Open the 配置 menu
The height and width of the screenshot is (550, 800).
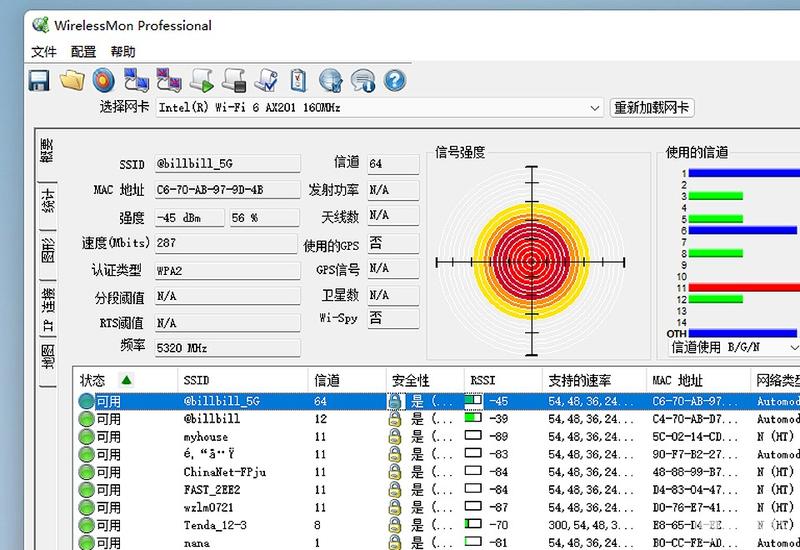[83, 52]
